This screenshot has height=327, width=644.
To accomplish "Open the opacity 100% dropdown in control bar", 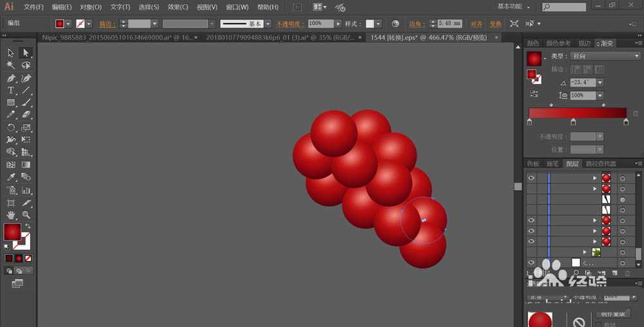I will [339, 24].
